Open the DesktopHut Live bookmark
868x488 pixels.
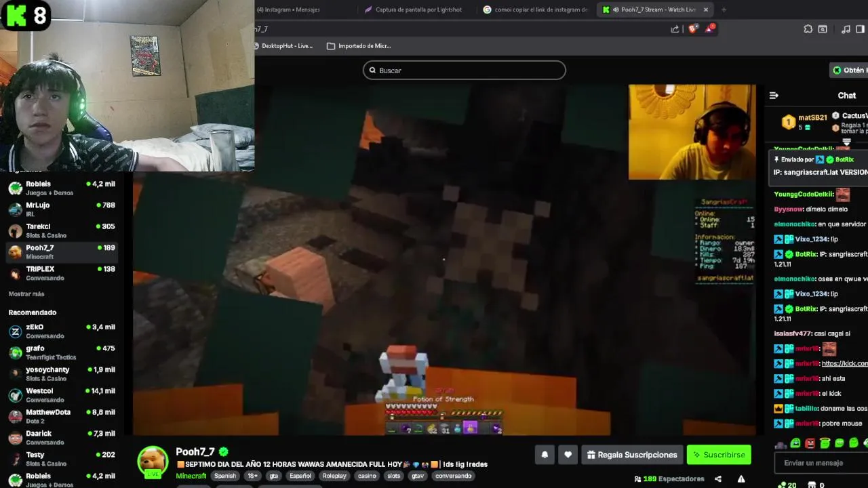[x=283, y=46]
